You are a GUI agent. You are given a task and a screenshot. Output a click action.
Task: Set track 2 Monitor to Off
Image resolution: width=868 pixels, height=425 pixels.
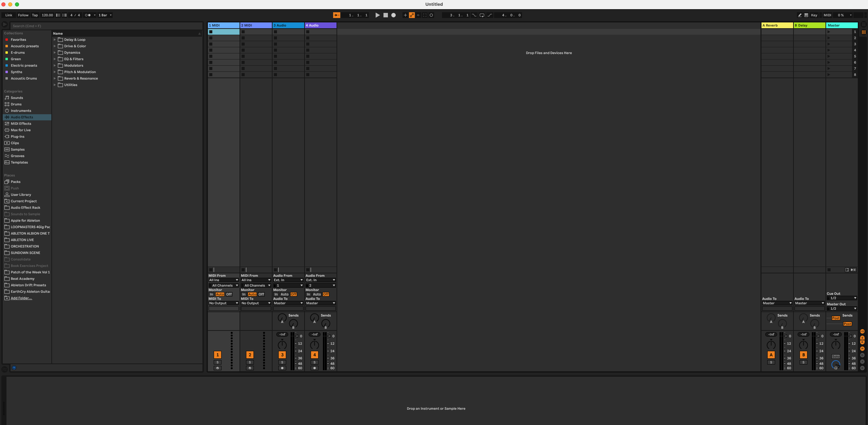pos(261,294)
